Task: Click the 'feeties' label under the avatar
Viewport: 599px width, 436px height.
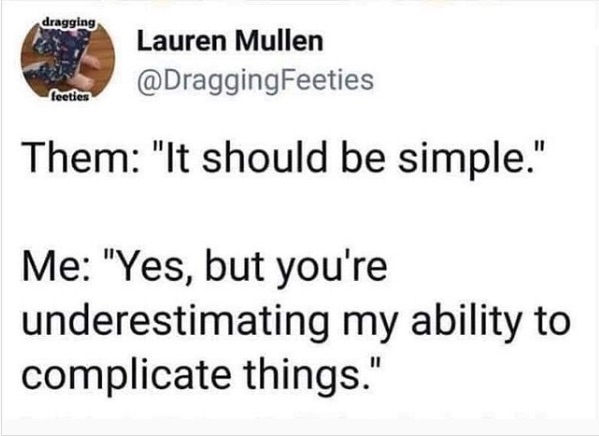Action: [70, 97]
